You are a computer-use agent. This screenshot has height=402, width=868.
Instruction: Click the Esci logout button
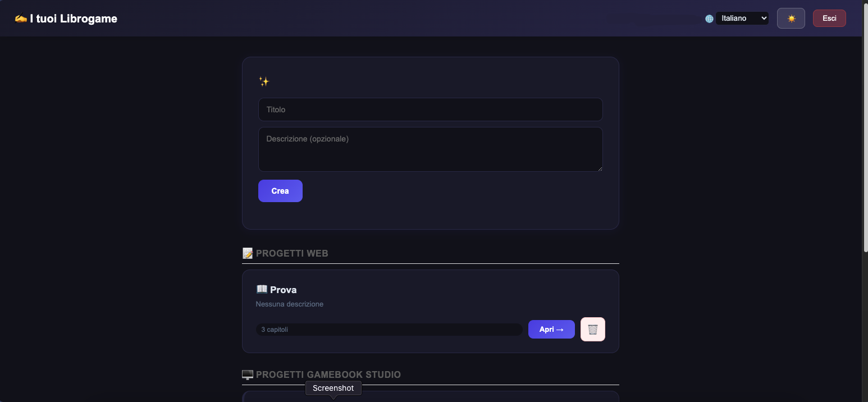pyautogui.click(x=829, y=19)
